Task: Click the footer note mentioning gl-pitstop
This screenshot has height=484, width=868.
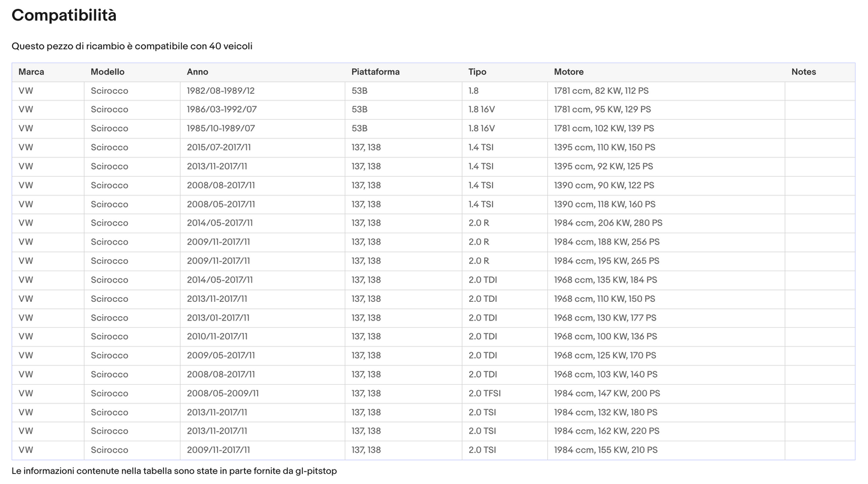Action: tap(174, 471)
